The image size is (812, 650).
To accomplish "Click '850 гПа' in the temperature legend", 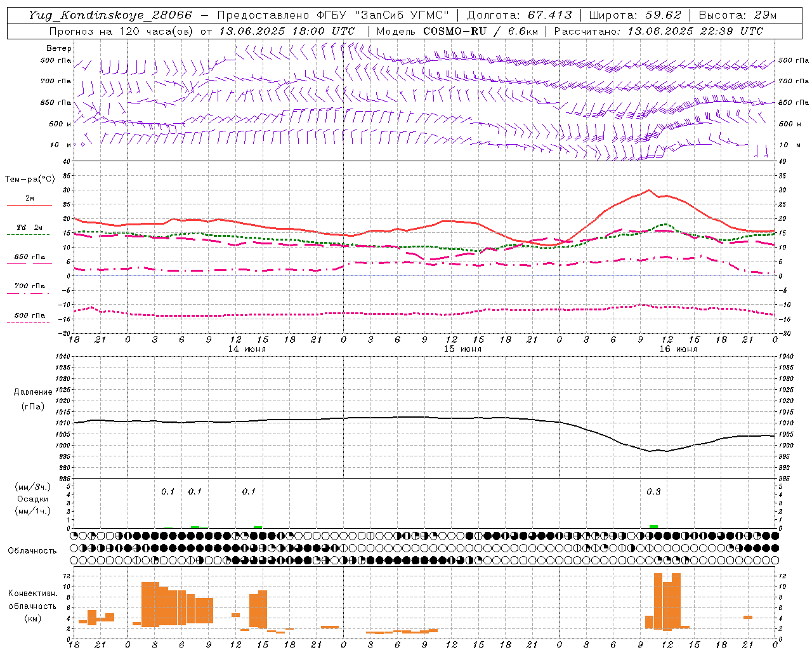I will coord(30,256).
